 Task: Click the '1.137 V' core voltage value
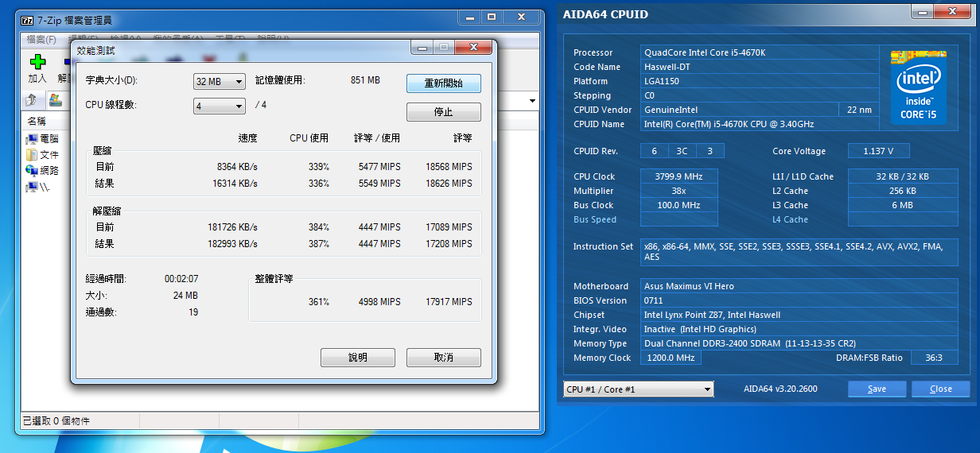(878, 151)
